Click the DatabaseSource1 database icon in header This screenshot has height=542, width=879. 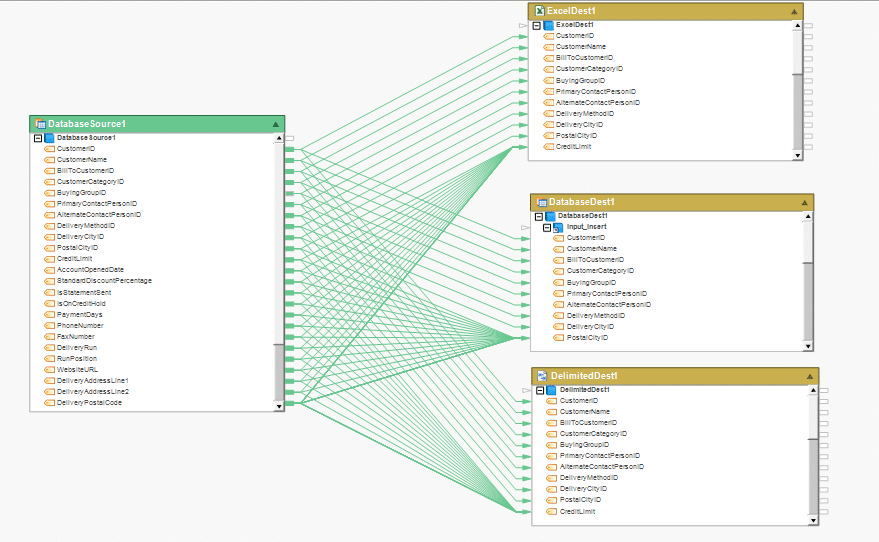coord(40,124)
